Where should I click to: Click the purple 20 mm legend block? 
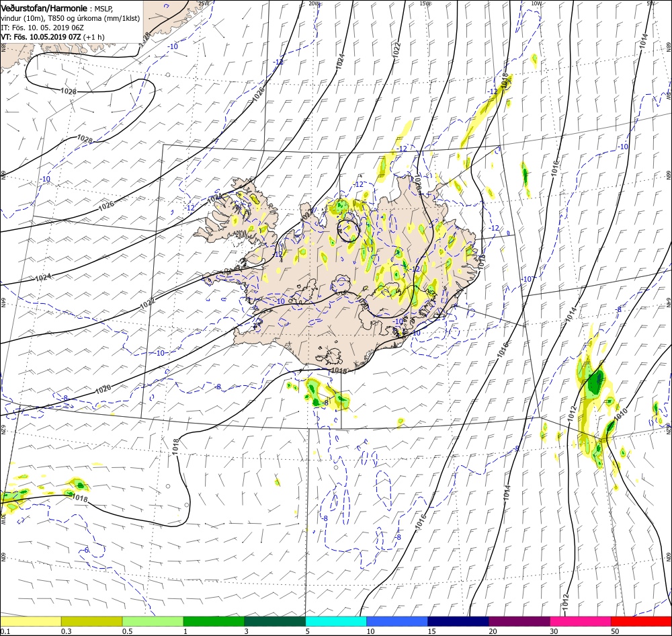tap(519, 621)
